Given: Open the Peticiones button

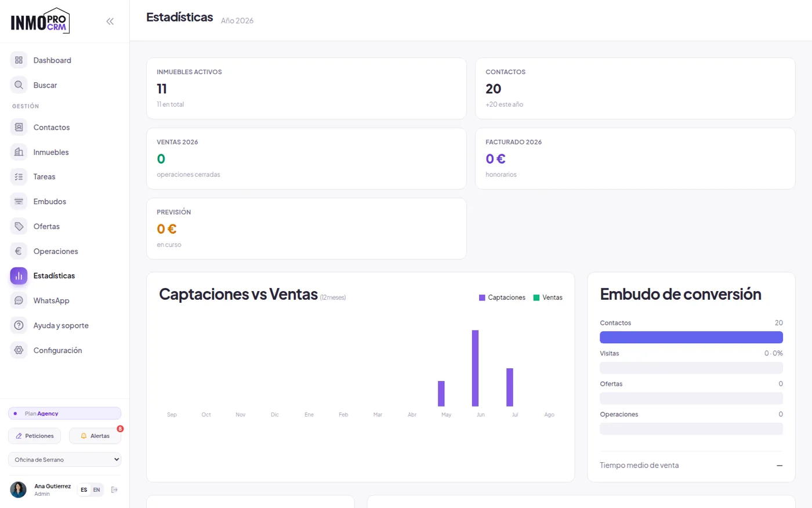Looking at the screenshot, I should [x=34, y=436].
